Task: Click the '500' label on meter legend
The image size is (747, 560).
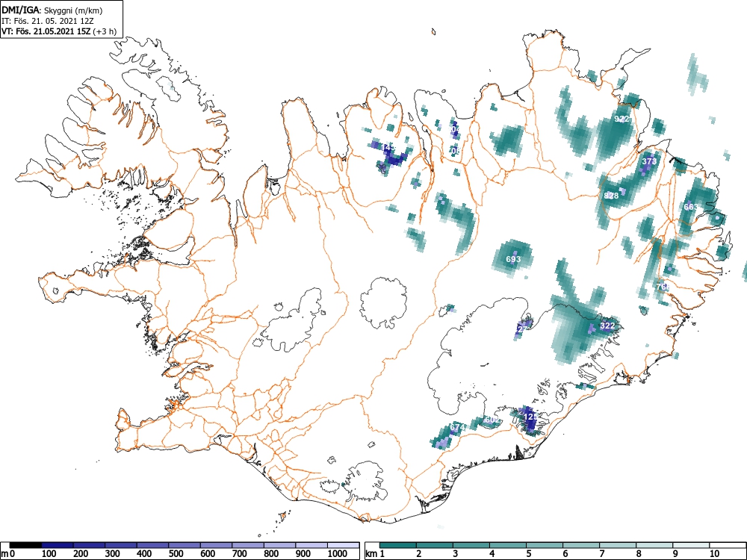Action: 176,554
